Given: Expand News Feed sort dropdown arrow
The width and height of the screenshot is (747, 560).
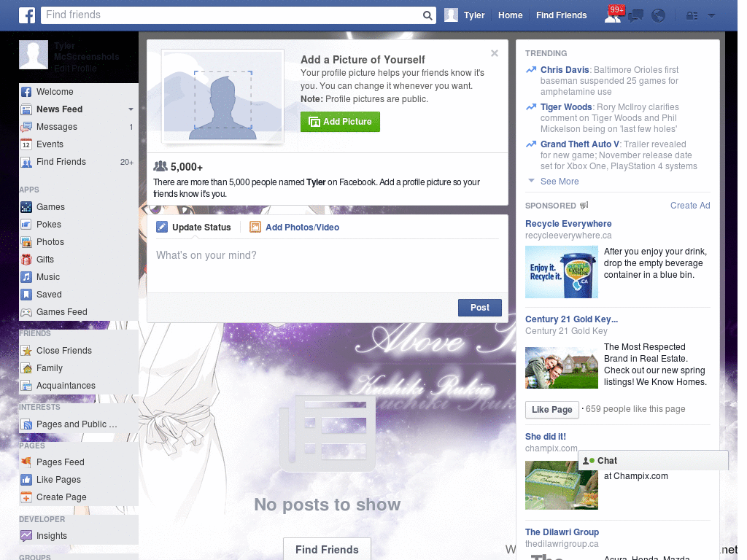Looking at the screenshot, I should [x=131, y=109].
